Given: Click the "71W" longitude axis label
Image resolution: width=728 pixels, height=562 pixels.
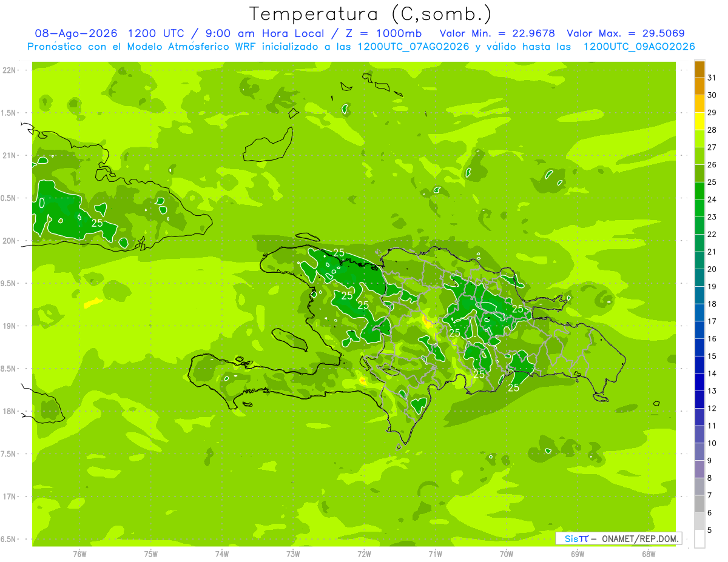Looking at the screenshot, I should click(435, 554).
